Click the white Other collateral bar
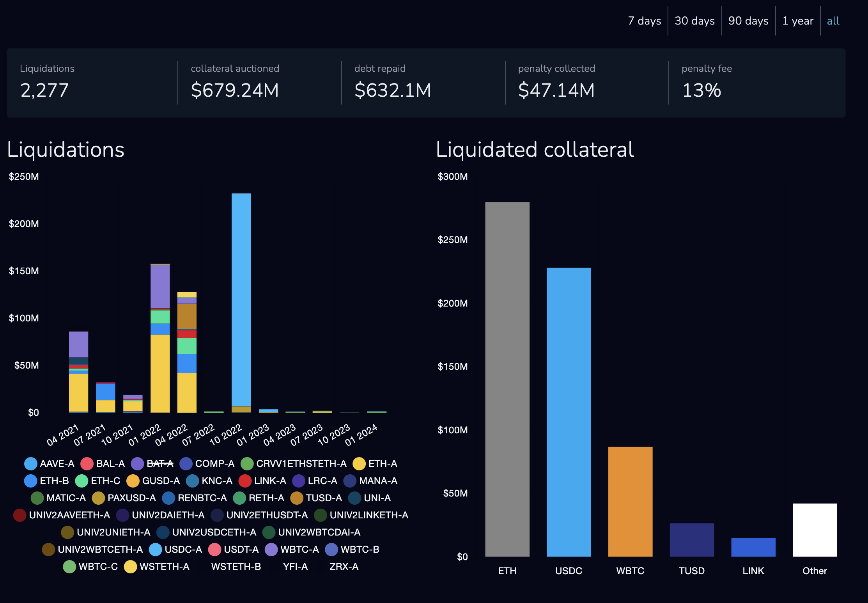868x603 pixels. click(x=815, y=530)
